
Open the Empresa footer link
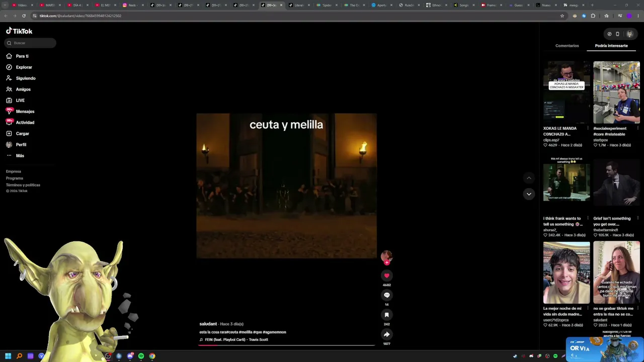(14, 171)
